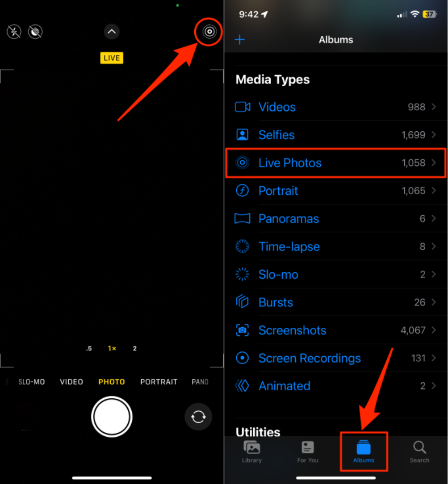Switch to PORTRAIT camera mode
This screenshot has height=484, width=448.
pos(158,382)
